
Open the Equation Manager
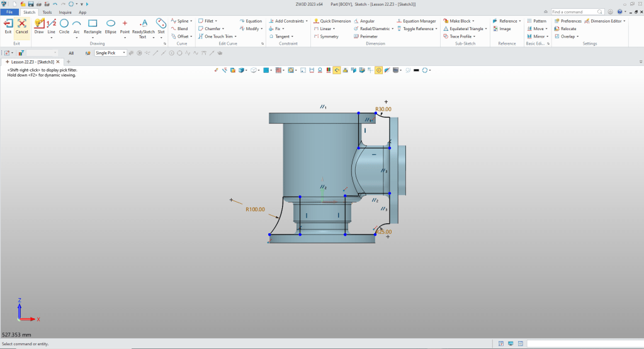(416, 21)
